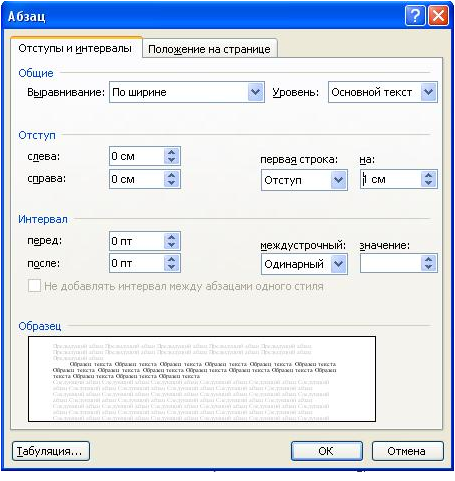Decrease the right indent with down arrow
Viewport: 455px width, 481px height.
pos(171,183)
